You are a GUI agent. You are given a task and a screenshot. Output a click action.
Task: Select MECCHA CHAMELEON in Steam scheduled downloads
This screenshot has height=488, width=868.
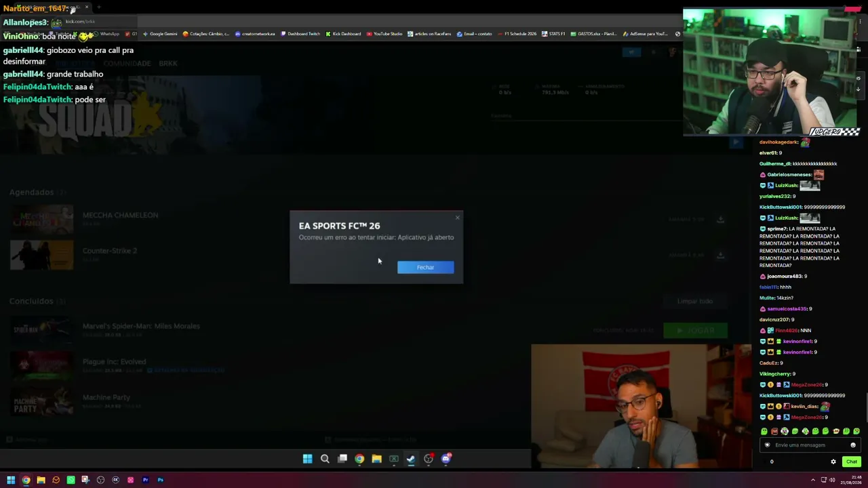pyautogui.click(x=120, y=216)
